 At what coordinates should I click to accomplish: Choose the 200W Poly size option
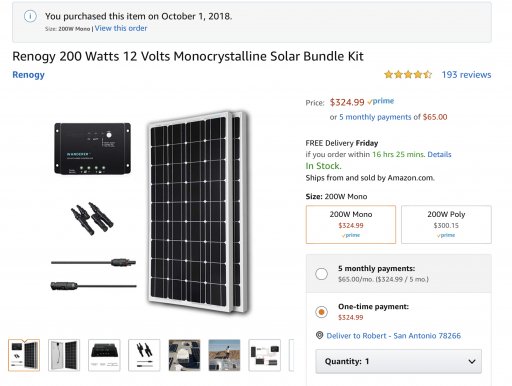(446, 224)
